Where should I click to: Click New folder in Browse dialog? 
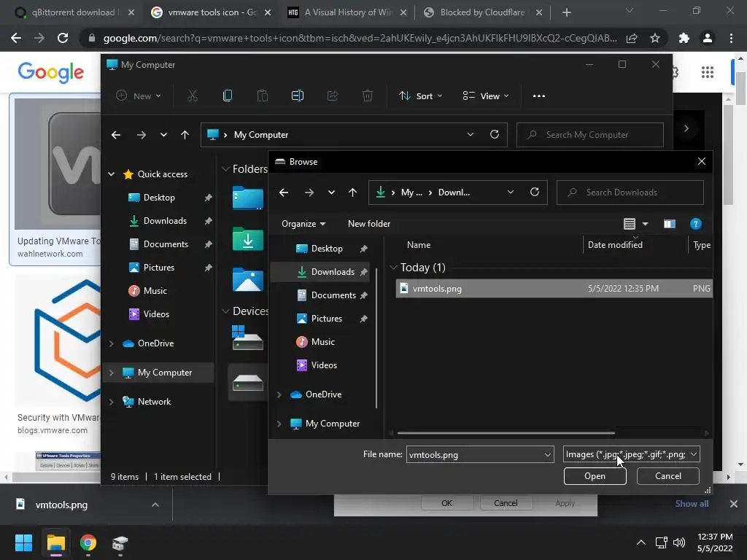point(368,224)
